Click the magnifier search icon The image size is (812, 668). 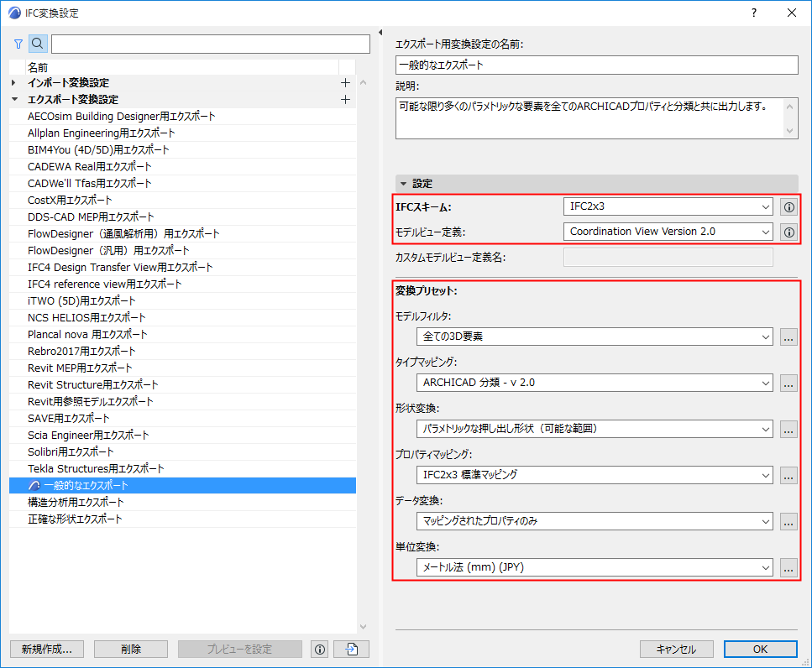[38, 44]
